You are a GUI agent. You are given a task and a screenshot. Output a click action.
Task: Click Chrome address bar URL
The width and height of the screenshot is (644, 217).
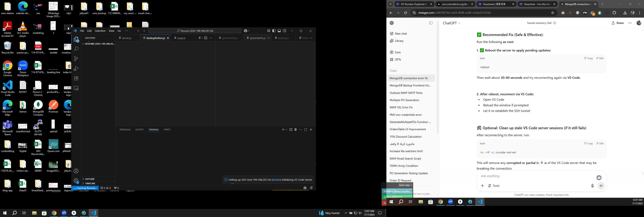[x=481, y=13]
